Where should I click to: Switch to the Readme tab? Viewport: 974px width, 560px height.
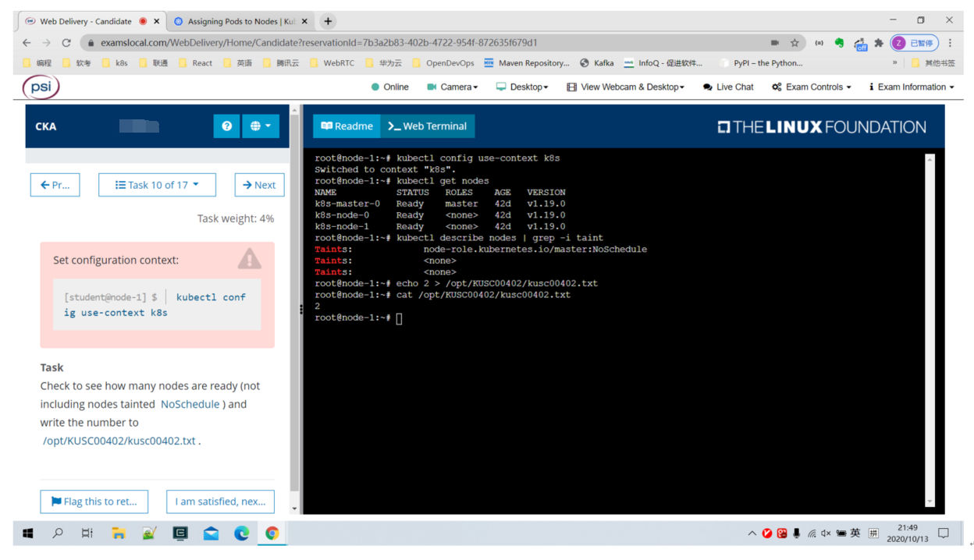(347, 126)
